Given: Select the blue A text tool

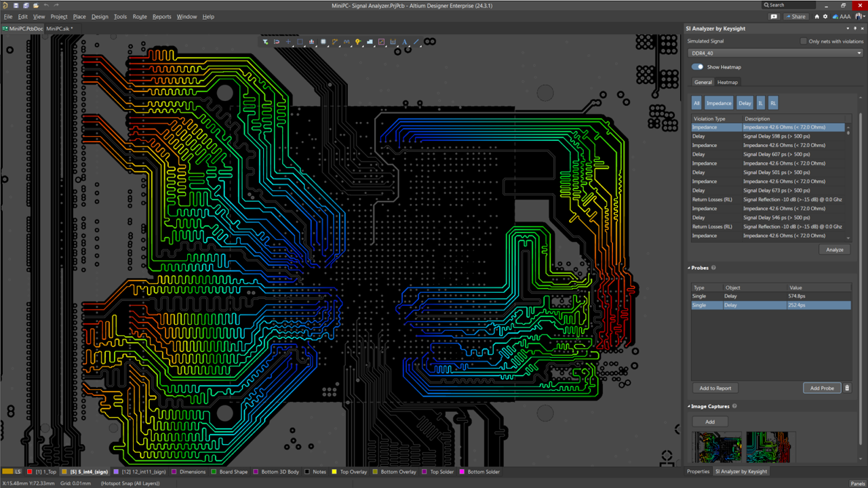Looking at the screenshot, I should coord(404,41).
